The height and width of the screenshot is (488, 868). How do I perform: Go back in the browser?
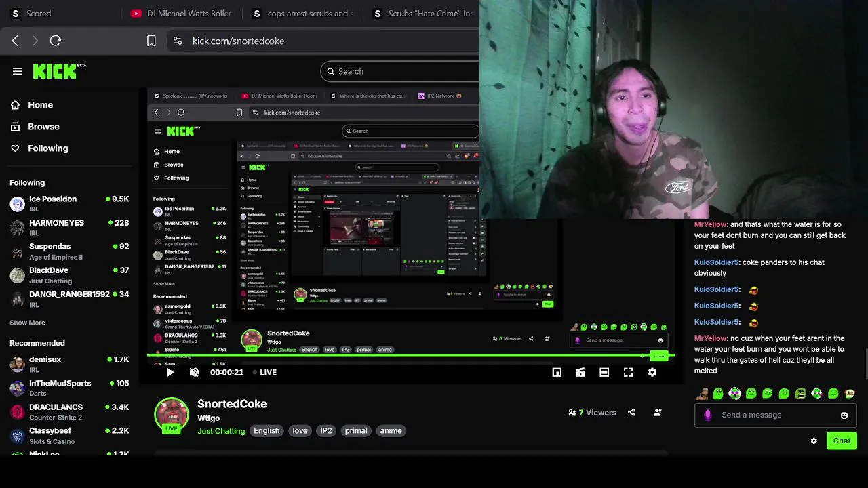pyautogui.click(x=15, y=41)
